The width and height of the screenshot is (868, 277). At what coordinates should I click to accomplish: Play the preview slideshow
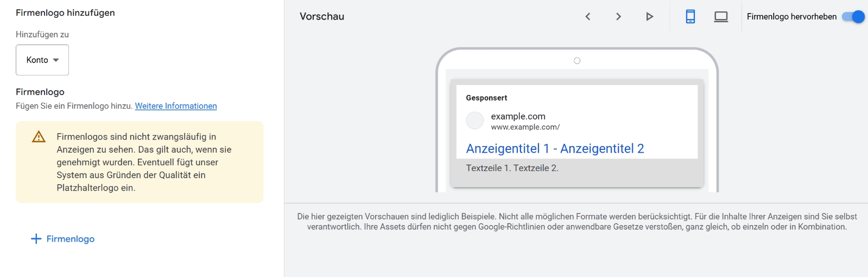[649, 17]
